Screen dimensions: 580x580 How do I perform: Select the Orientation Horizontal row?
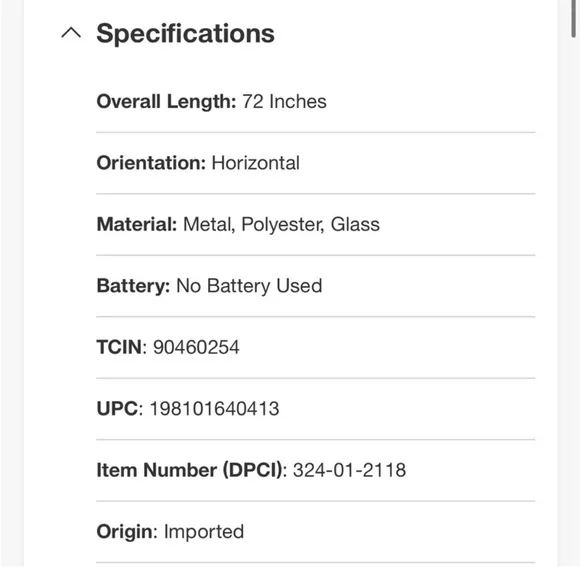[x=316, y=163]
